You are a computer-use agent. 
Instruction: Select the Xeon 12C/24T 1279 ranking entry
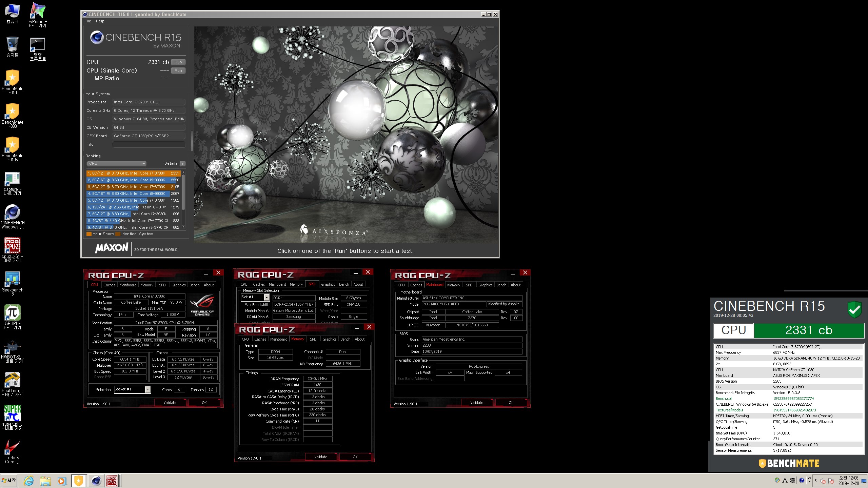click(x=133, y=207)
